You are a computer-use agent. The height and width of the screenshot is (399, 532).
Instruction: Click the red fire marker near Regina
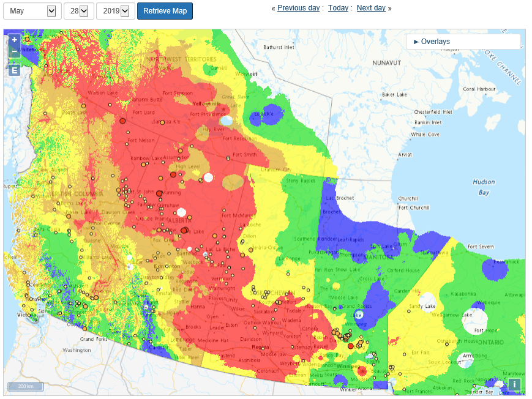click(x=263, y=348)
